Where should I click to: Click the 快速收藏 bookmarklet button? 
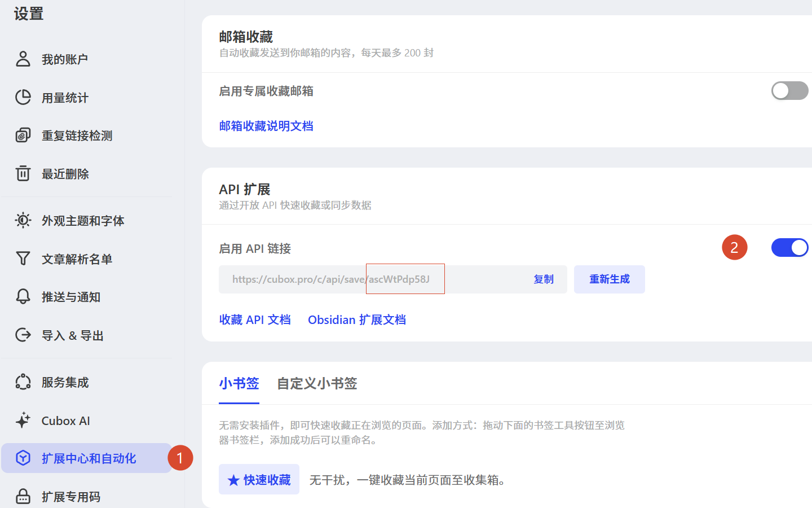(259, 479)
